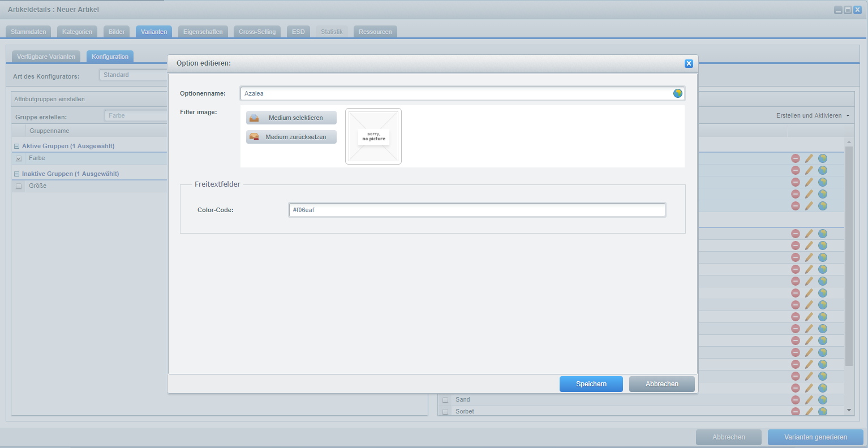The width and height of the screenshot is (868, 448).
Task: Click the red delete icon in Sand row
Action: 796,400
